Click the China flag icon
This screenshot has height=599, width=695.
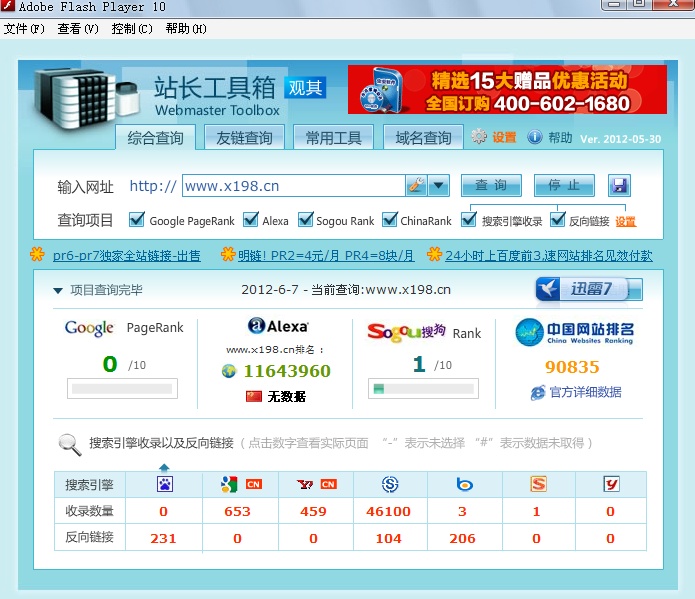254,396
